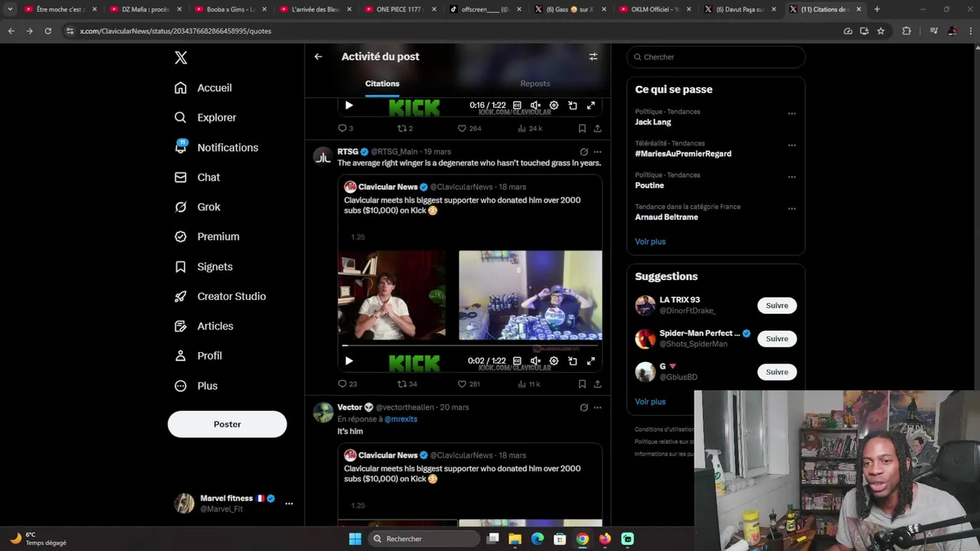Screen dimensions: 980x551
Task: Click the Poster button
Action: point(227,424)
